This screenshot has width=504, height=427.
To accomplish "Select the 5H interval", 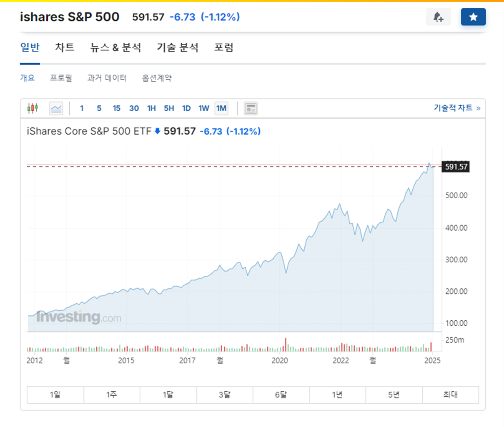I will coord(169,108).
